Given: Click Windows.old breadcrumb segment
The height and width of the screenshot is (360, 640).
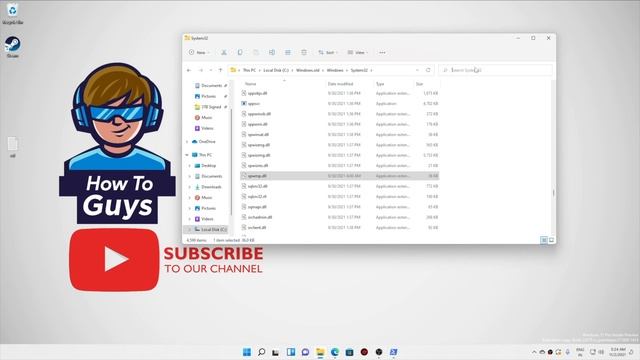Looking at the screenshot, I should click(308, 70).
